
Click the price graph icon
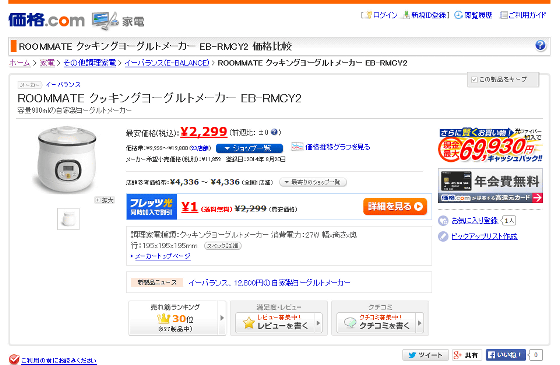297,146
